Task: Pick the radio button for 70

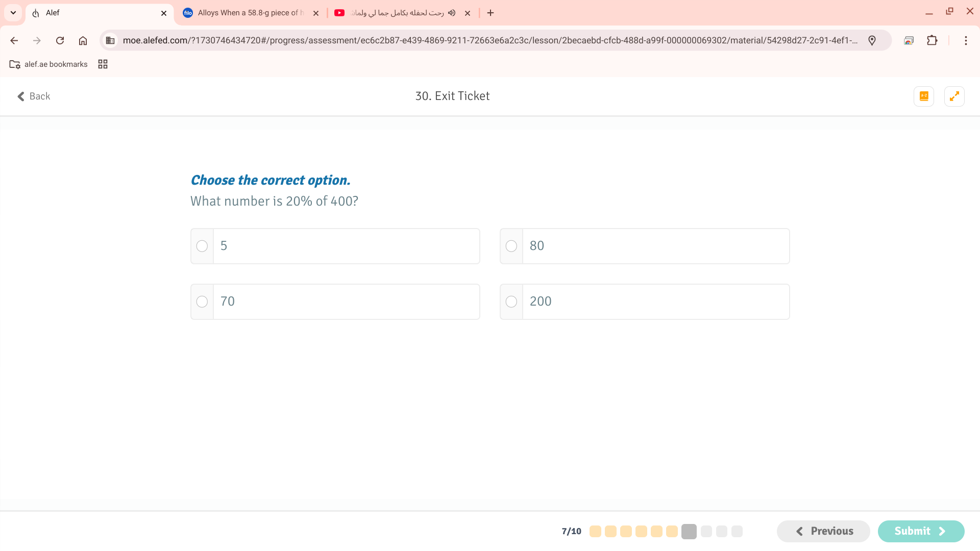Action: [x=202, y=302]
